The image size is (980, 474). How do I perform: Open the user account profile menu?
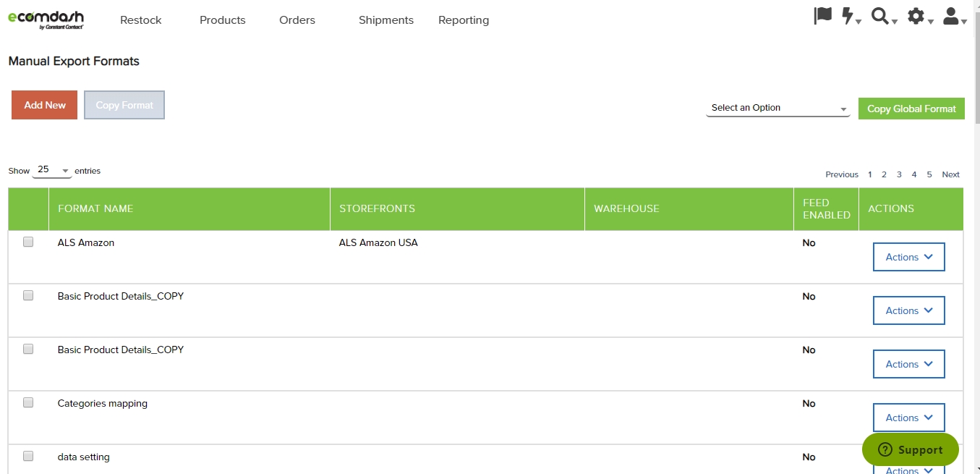pyautogui.click(x=955, y=17)
